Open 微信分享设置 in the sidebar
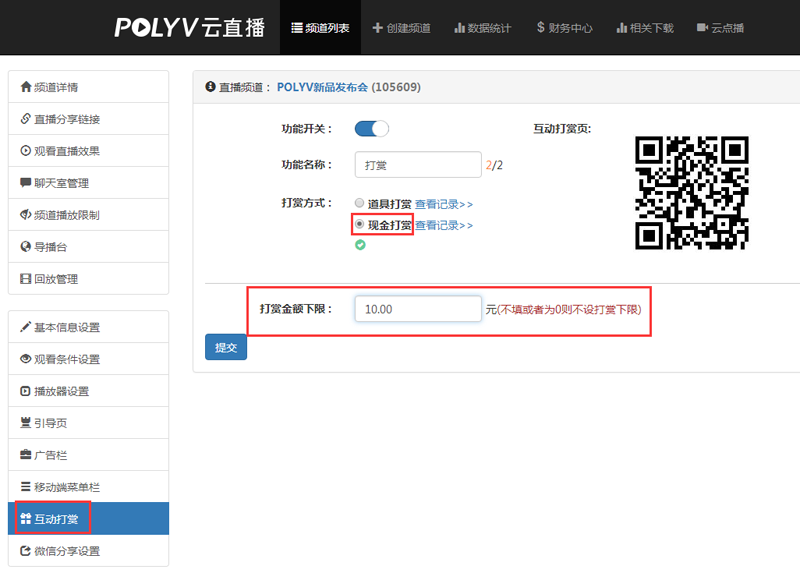This screenshot has height=573, width=800. (x=67, y=551)
